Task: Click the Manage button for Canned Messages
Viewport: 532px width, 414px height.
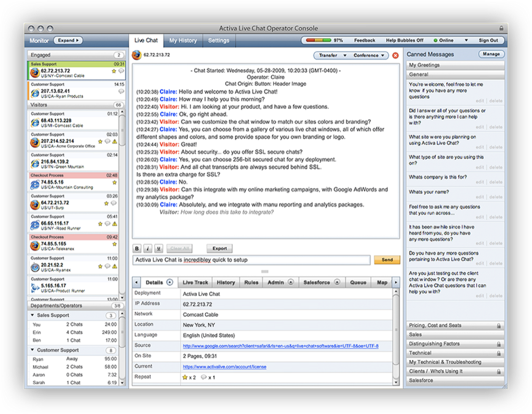Action: (x=491, y=54)
